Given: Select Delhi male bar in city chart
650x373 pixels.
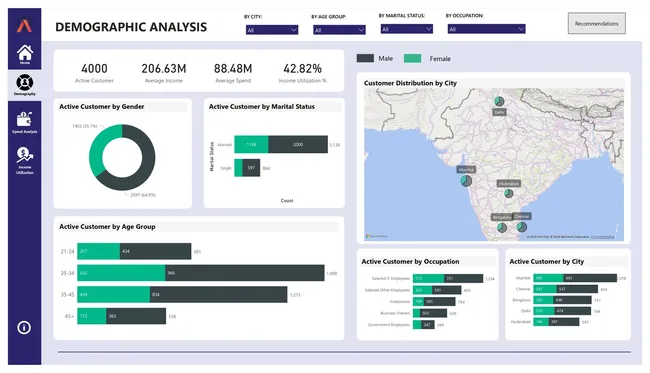Looking at the screenshot, I should (573, 311).
